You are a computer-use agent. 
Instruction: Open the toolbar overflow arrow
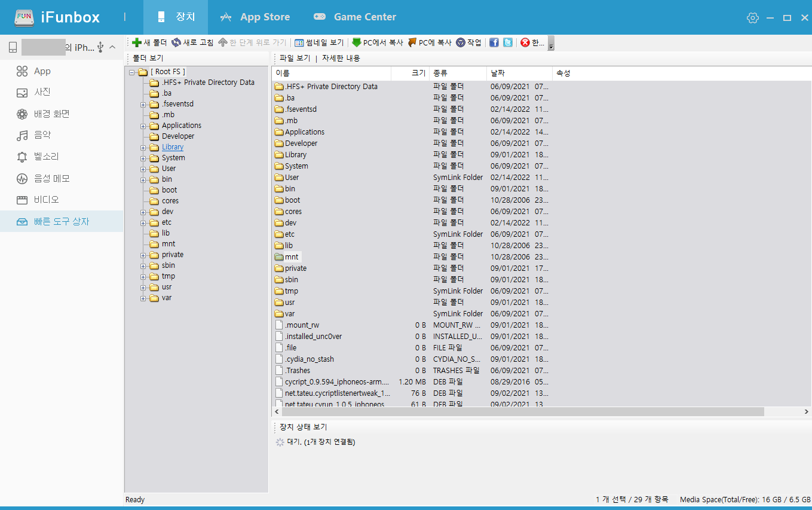click(551, 44)
